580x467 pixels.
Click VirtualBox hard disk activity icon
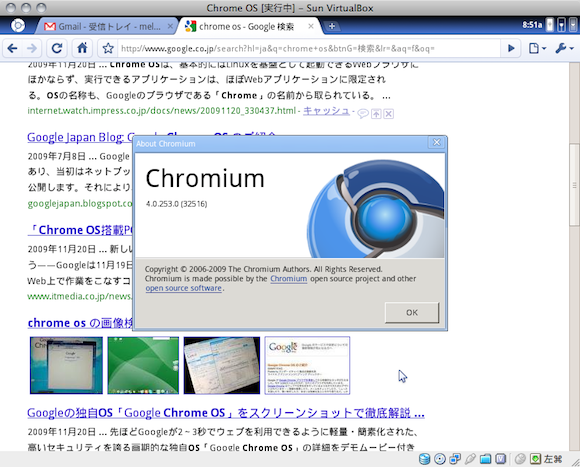pos(424,459)
